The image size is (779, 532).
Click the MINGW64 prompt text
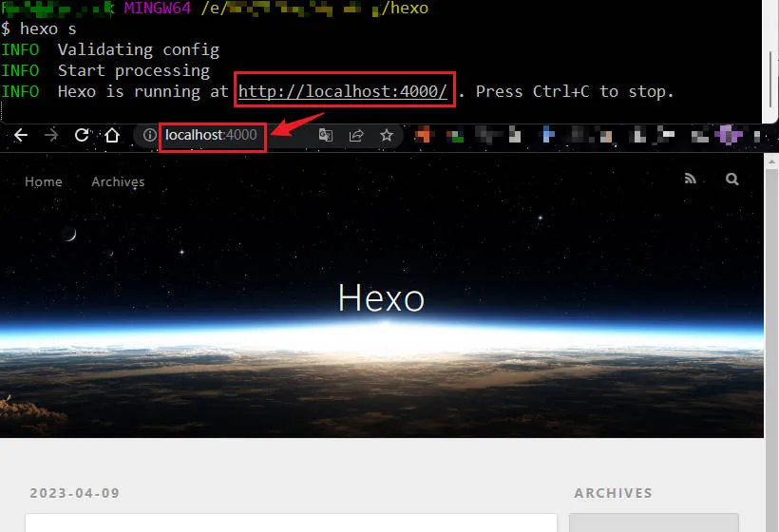(157, 8)
